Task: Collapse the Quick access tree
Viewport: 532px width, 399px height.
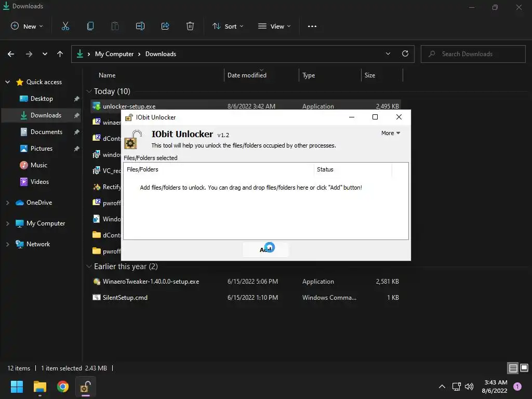Action: coord(7,82)
